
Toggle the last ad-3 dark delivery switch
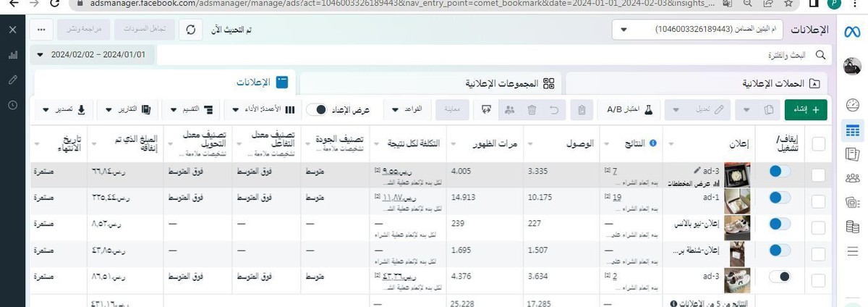[x=780, y=276]
